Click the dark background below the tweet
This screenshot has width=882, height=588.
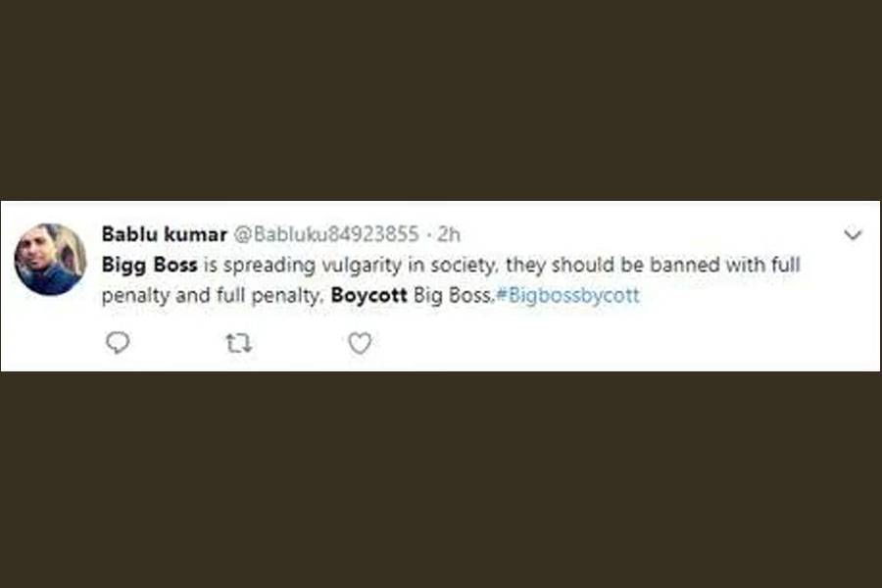[x=441, y=480]
